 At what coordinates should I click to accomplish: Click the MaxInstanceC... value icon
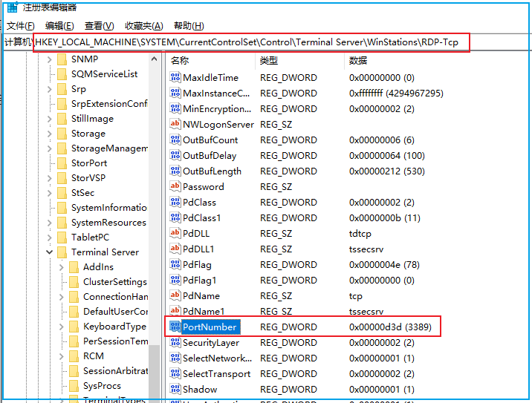click(175, 93)
